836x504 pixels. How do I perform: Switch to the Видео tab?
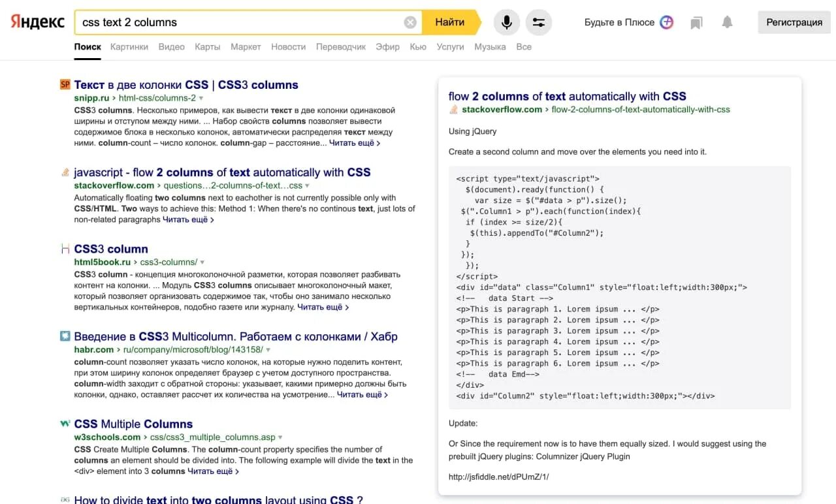171,47
